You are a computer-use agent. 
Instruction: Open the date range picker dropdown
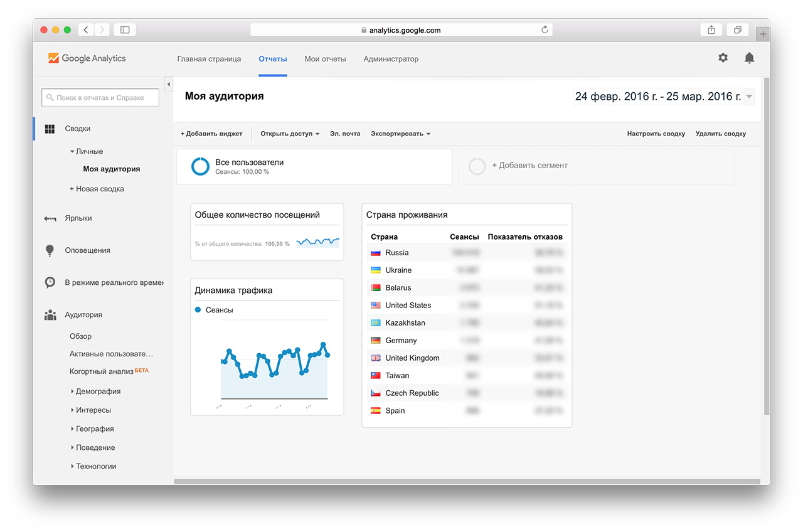[x=749, y=97]
